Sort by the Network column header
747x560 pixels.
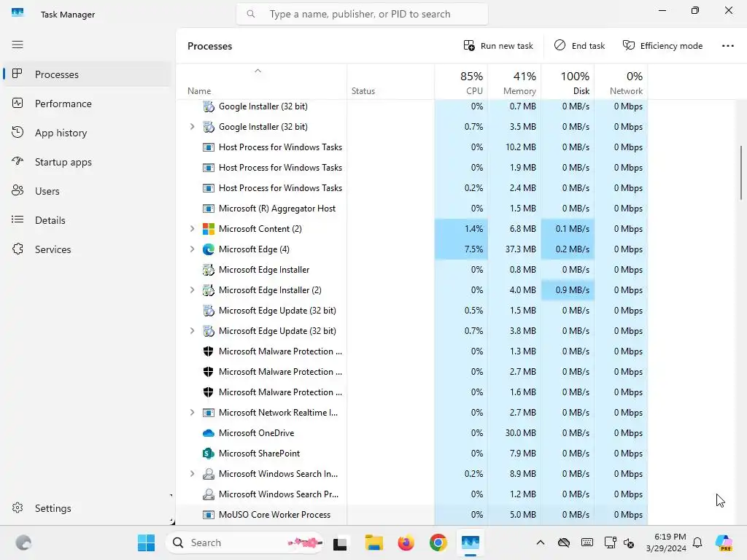pyautogui.click(x=622, y=82)
